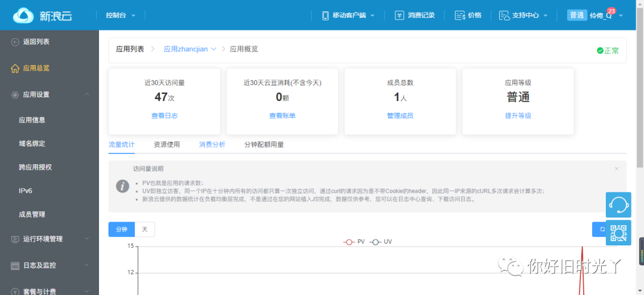Switch chart granularity to 天
The image size is (644, 295).
144,229
